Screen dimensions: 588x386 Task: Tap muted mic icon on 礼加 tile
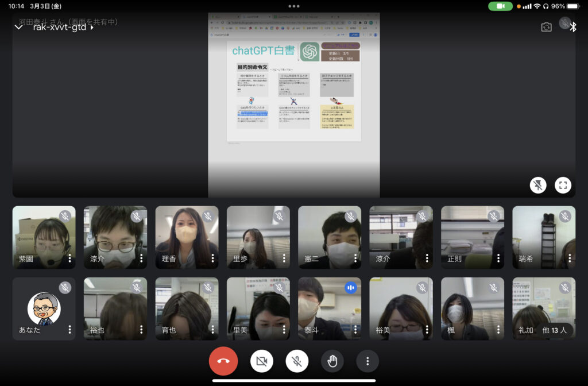click(565, 288)
